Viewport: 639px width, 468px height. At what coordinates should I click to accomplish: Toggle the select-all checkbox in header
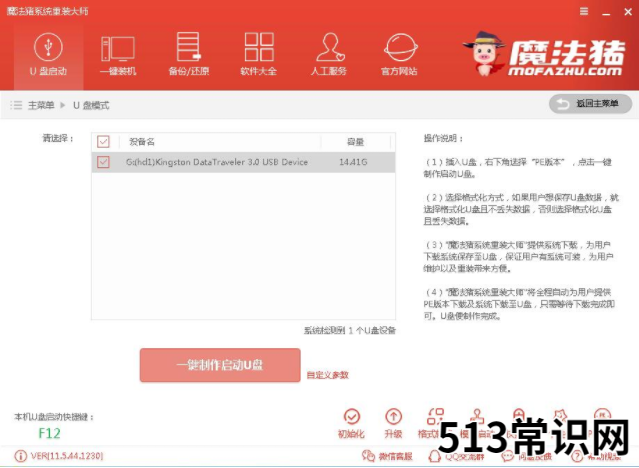[x=104, y=141]
